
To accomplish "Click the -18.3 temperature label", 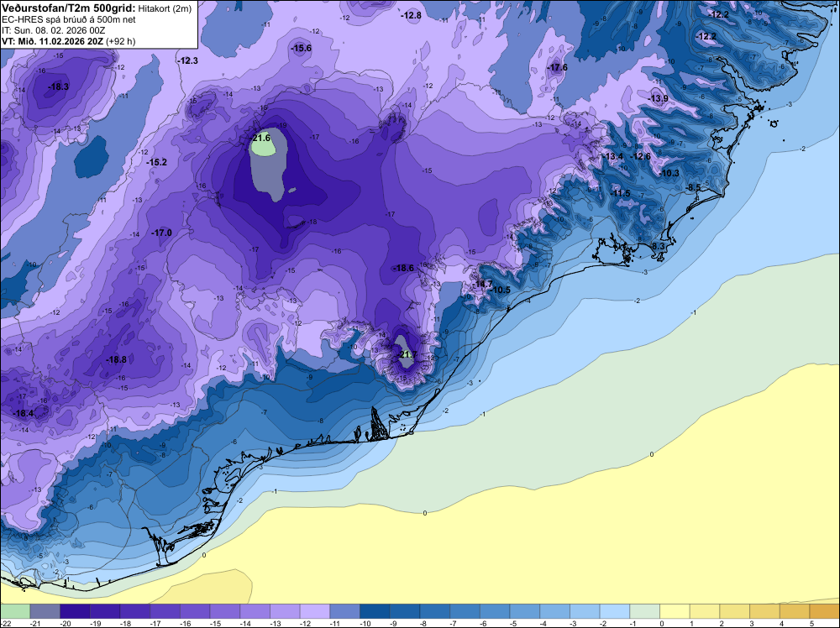I will click(58, 86).
